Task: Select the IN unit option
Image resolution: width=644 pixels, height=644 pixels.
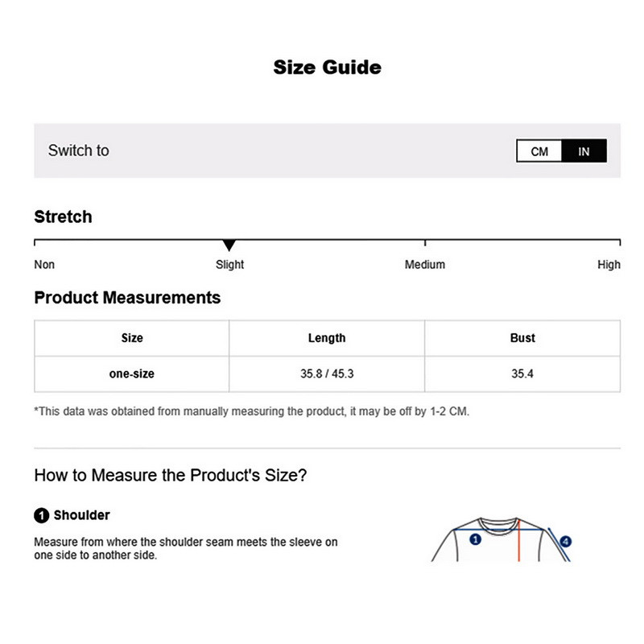Action: tap(584, 151)
